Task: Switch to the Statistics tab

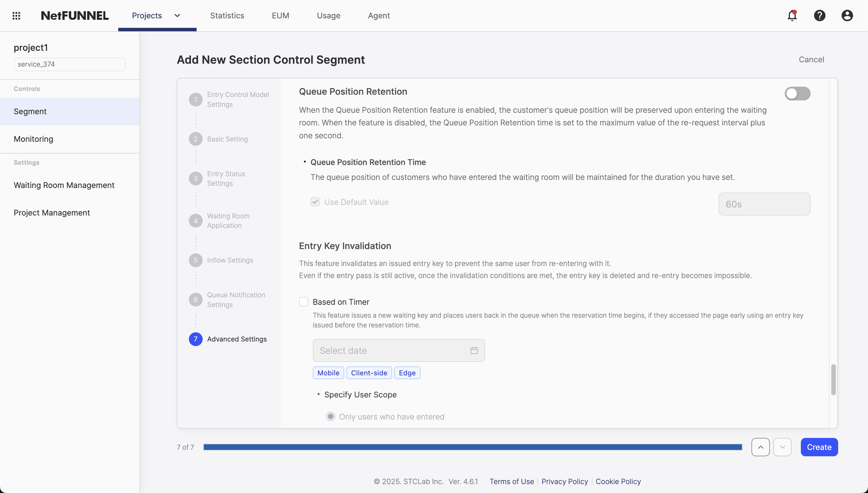Action: tap(227, 15)
